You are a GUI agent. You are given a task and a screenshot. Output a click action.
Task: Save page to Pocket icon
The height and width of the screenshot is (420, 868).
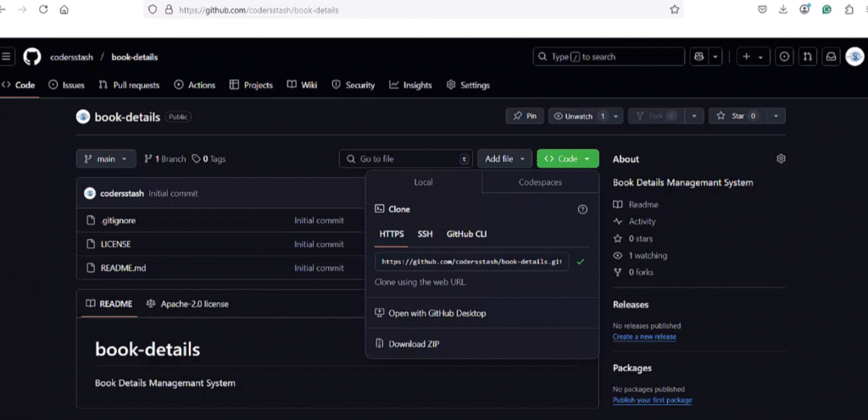[x=762, y=9]
